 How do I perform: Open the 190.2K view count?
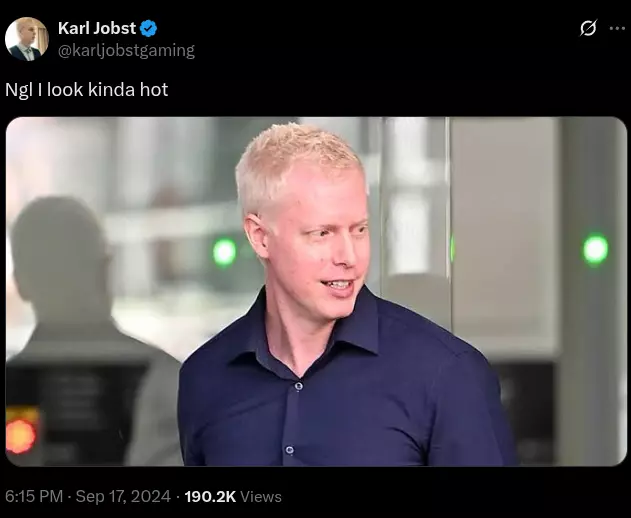(x=210, y=496)
